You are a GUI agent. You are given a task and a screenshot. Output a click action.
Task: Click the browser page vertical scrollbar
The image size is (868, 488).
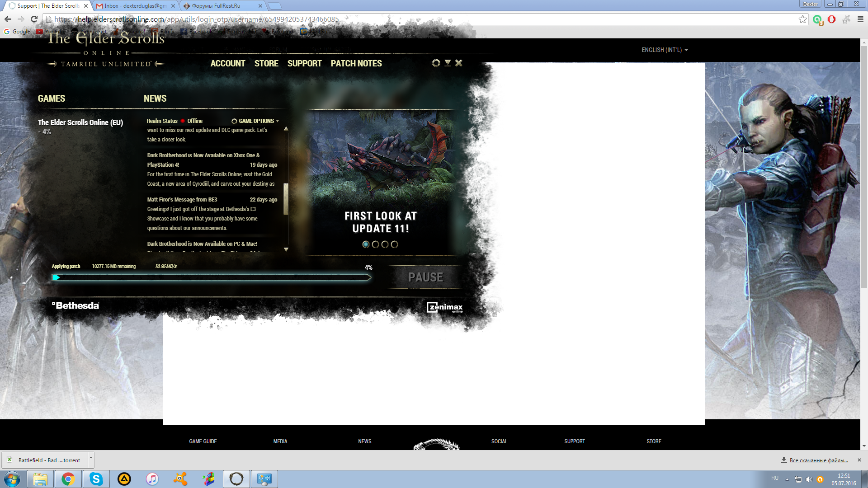pyautogui.click(x=864, y=166)
